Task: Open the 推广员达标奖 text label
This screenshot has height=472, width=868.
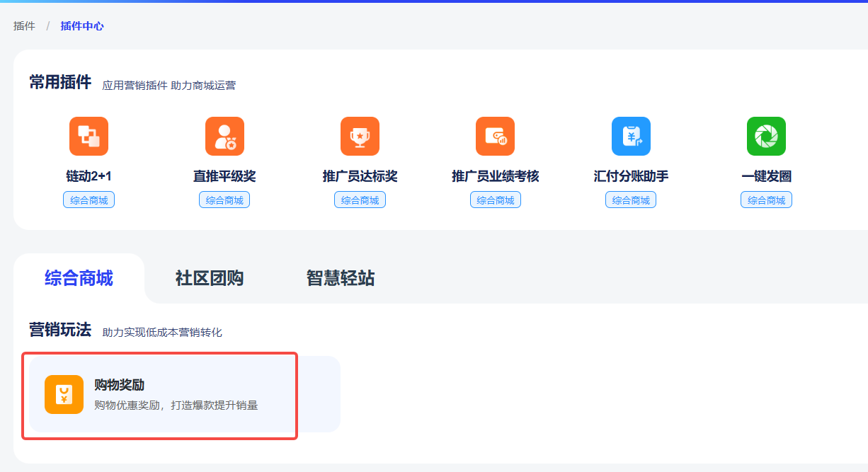Action: [360, 176]
